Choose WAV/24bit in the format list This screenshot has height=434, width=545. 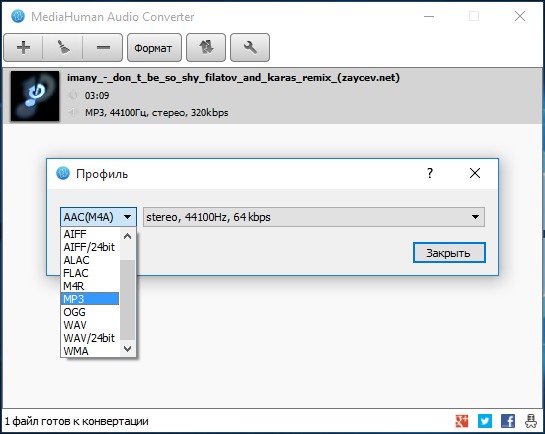tap(90, 338)
